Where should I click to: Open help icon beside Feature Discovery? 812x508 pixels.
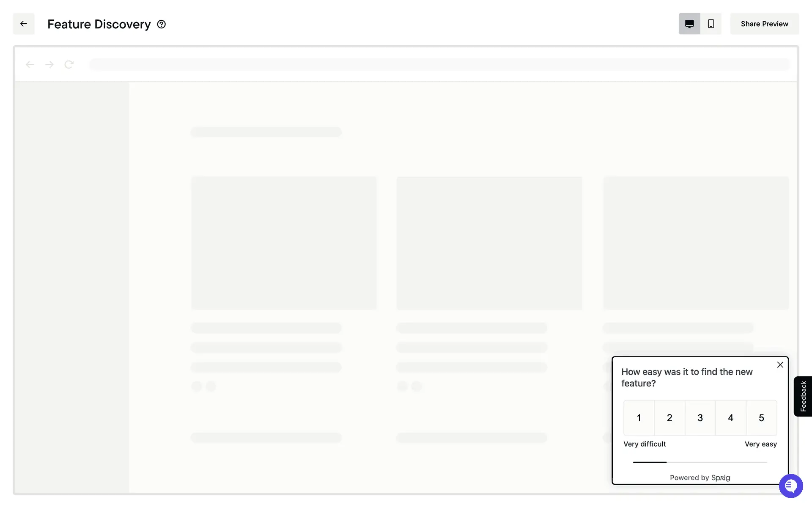tap(161, 24)
